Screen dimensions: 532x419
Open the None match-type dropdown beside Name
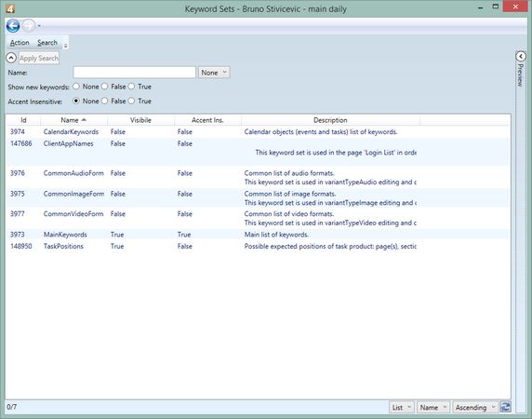(214, 73)
